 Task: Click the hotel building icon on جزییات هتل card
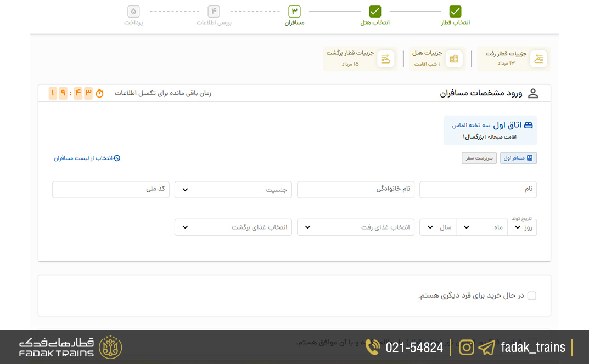454,59
